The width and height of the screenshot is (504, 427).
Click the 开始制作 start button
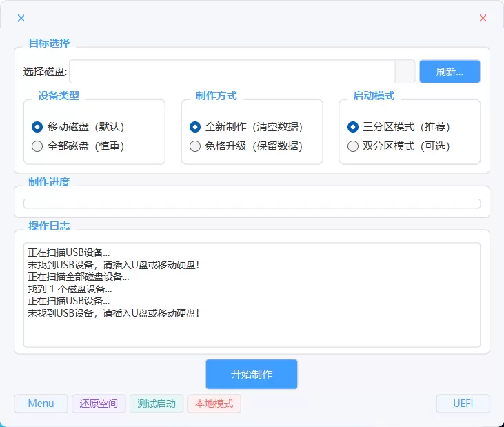pyautogui.click(x=252, y=374)
